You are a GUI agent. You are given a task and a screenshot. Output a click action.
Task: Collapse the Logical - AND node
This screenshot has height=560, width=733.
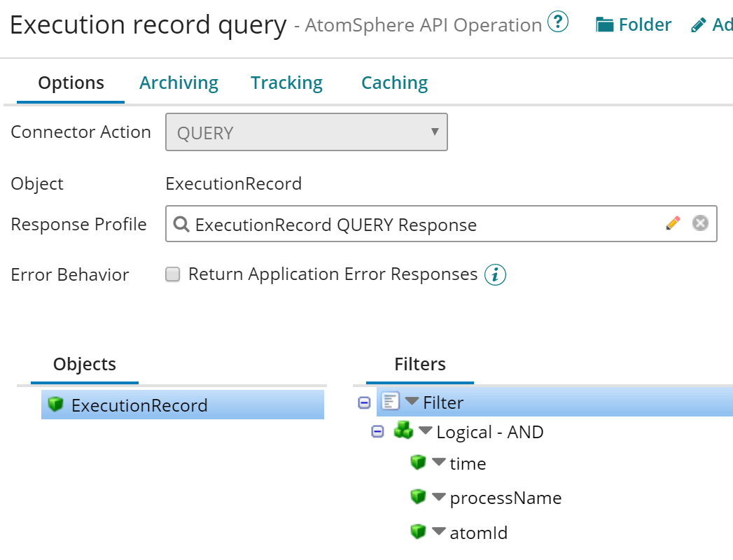point(377,432)
